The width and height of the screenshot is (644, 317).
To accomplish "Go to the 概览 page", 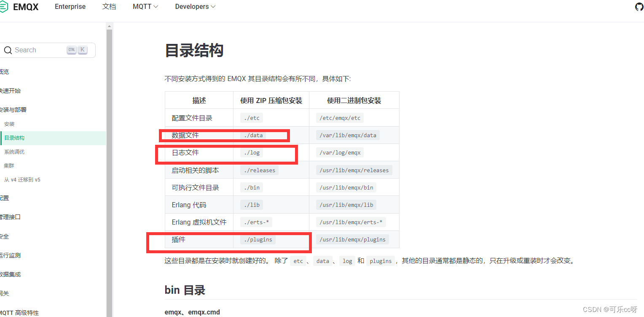I will (x=4, y=71).
